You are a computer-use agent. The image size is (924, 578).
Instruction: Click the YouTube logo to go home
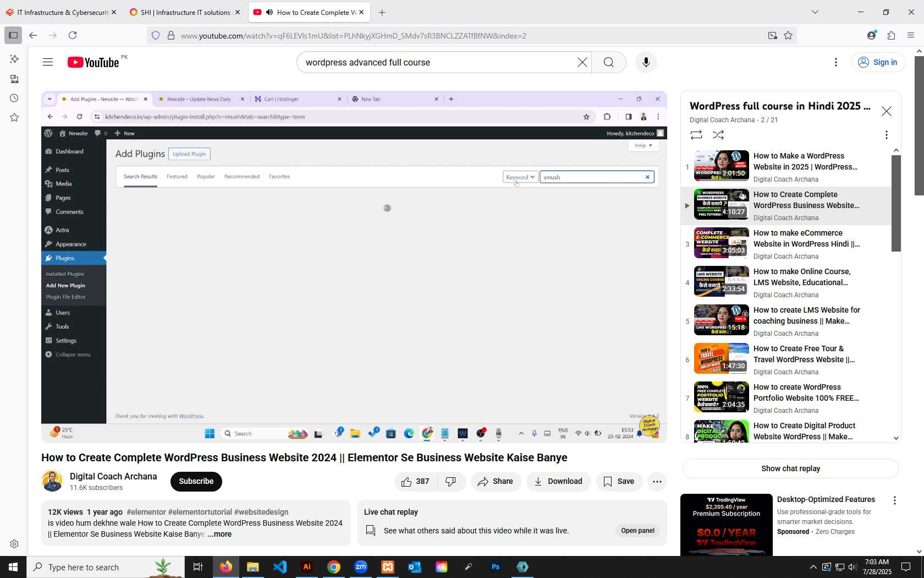[x=94, y=62]
